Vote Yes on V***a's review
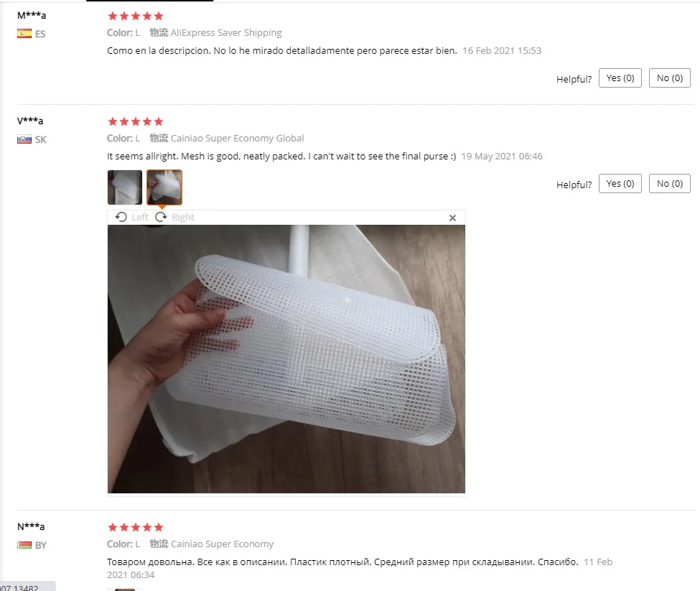 click(620, 183)
